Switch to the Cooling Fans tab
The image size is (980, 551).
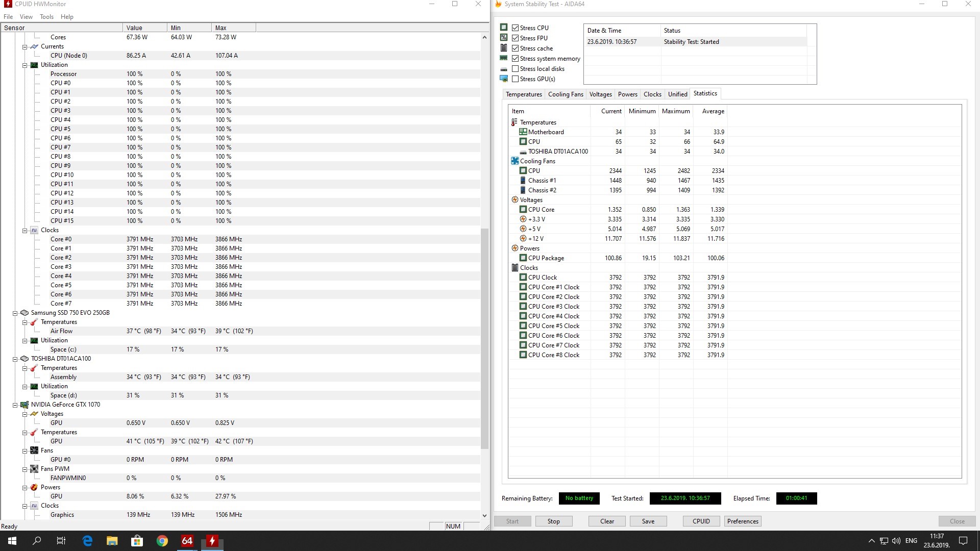coord(566,94)
